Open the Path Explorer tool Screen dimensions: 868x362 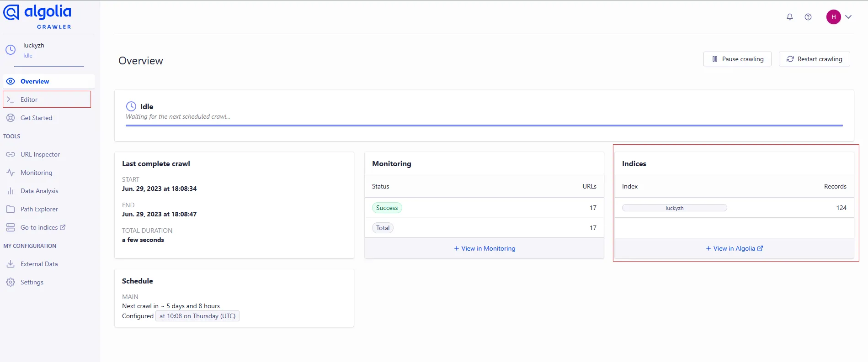click(x=49, y=209)
